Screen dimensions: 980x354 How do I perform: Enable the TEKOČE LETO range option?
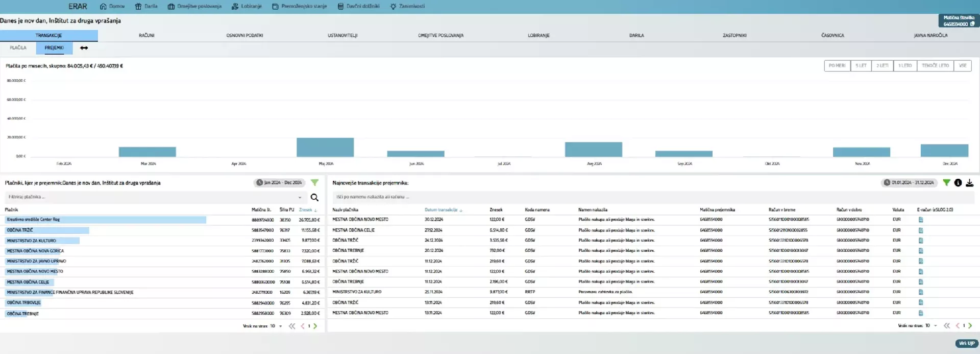[x=935, y=66]
